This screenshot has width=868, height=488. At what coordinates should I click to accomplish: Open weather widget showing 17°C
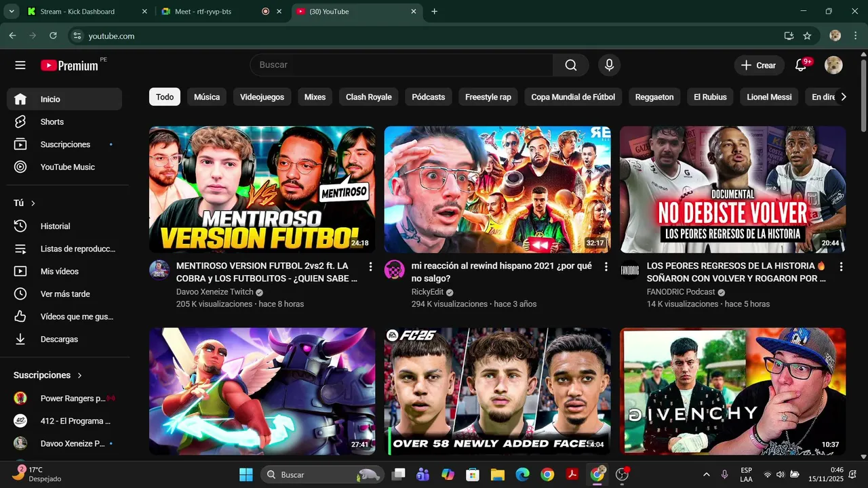[x=37, y=474]
